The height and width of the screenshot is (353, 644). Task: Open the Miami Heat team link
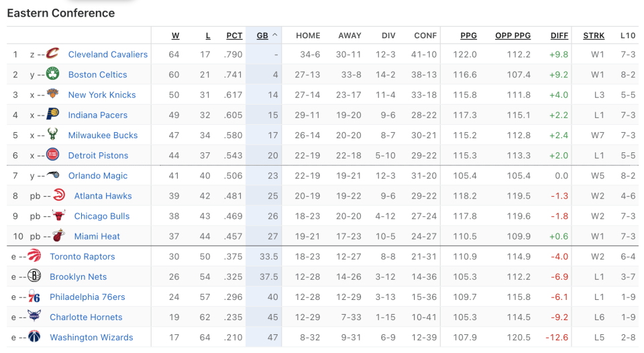(x=97, y=236)
